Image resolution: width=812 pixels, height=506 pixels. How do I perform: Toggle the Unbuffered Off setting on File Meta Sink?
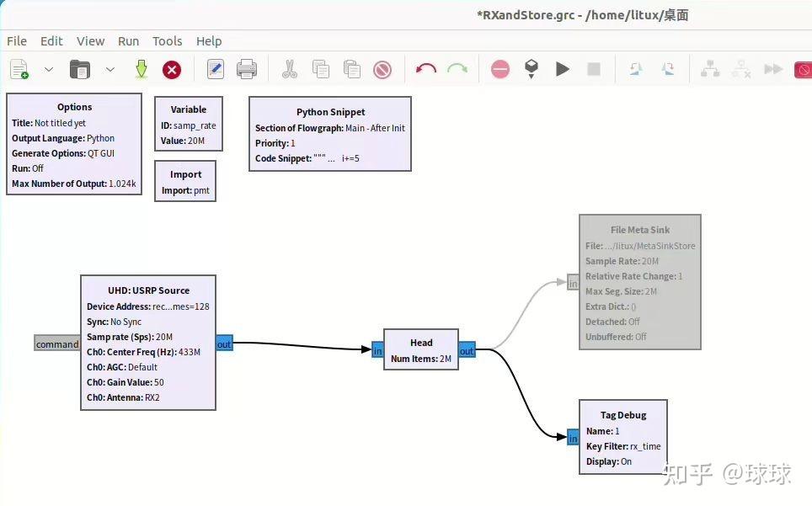(617, 336)
